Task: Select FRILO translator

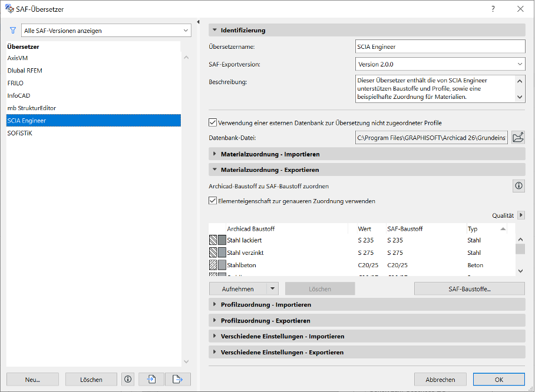Action: click(94, 83)
